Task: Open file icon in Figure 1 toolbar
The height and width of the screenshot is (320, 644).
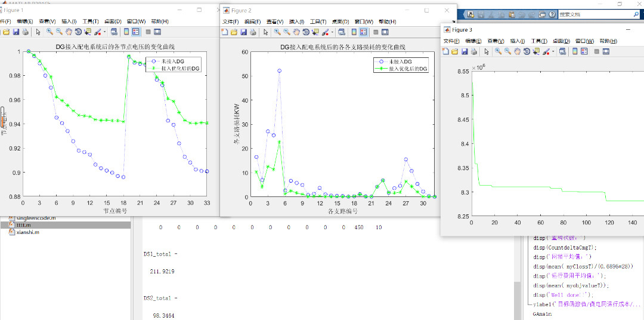Action: click(x=6, y=32)
